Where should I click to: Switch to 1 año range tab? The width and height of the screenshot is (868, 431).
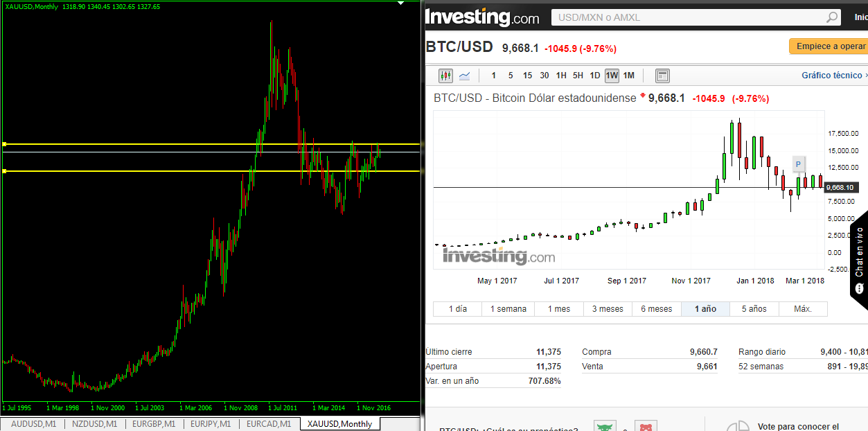coord(706,309)
